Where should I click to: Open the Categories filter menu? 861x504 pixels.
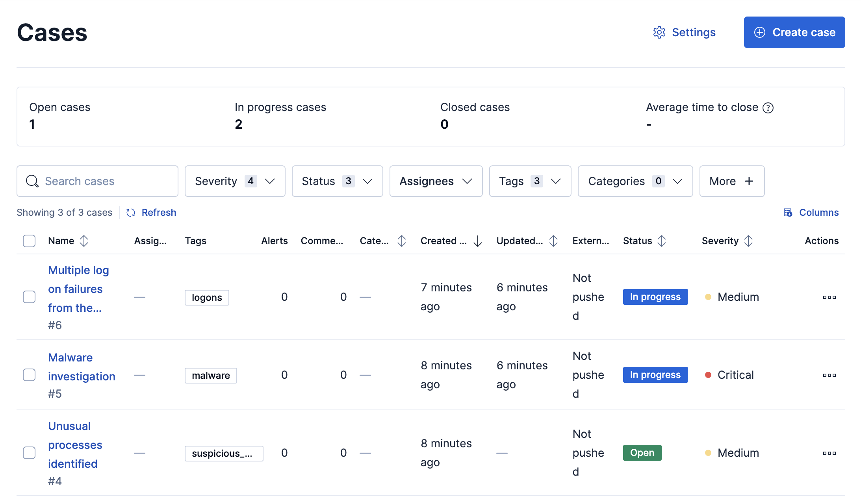[635, 181]
